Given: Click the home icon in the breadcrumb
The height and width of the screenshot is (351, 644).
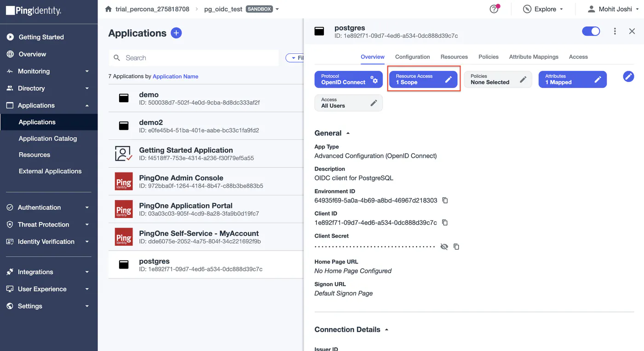Looking at the screenshot, I should pos(109,9).
